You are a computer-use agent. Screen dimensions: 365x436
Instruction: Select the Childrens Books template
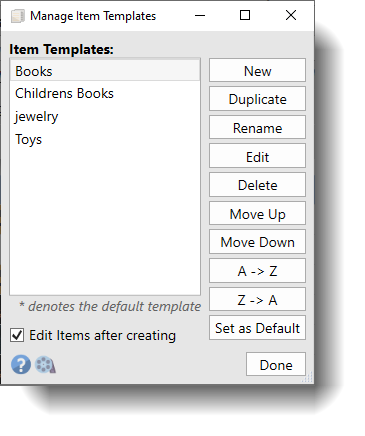[x=105, y=94]
